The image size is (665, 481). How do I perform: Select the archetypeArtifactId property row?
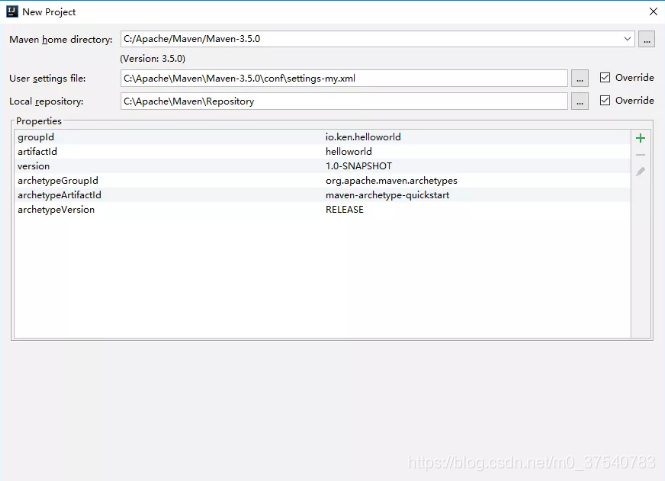[x=322, y=195]
